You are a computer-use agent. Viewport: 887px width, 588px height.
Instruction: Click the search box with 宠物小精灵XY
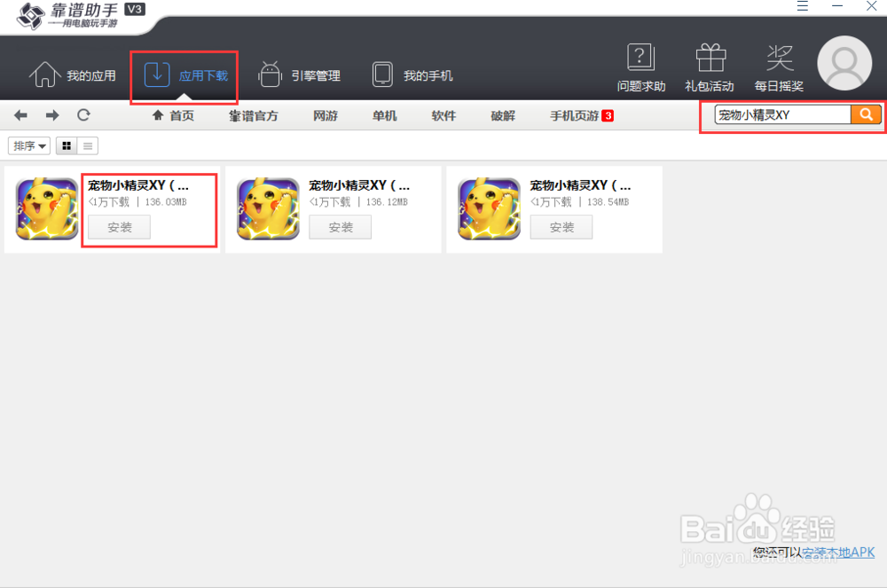point(782,114)
